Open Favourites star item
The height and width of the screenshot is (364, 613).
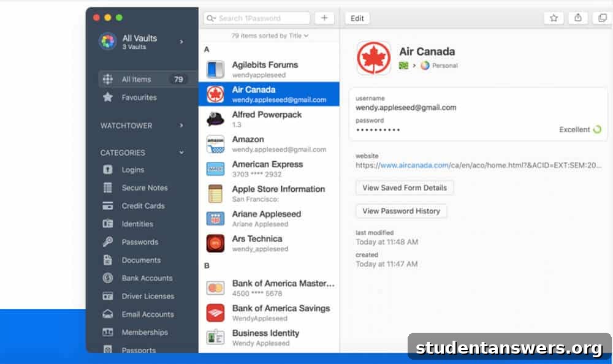tap(130, 97)
